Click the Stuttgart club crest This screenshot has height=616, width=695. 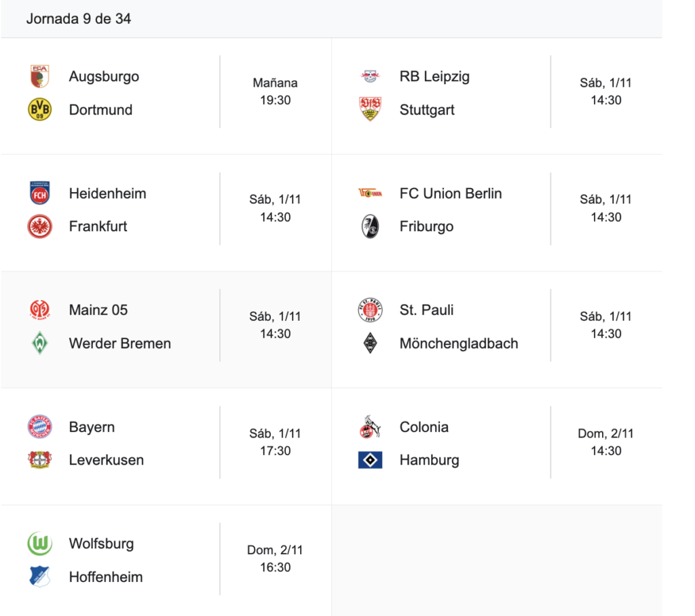click(371, 110)
